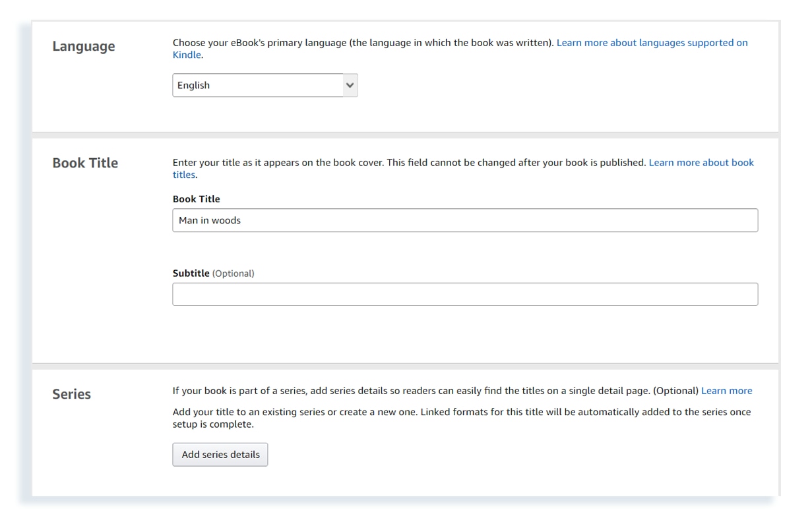Follow the Learn more about book titles link

701,162
